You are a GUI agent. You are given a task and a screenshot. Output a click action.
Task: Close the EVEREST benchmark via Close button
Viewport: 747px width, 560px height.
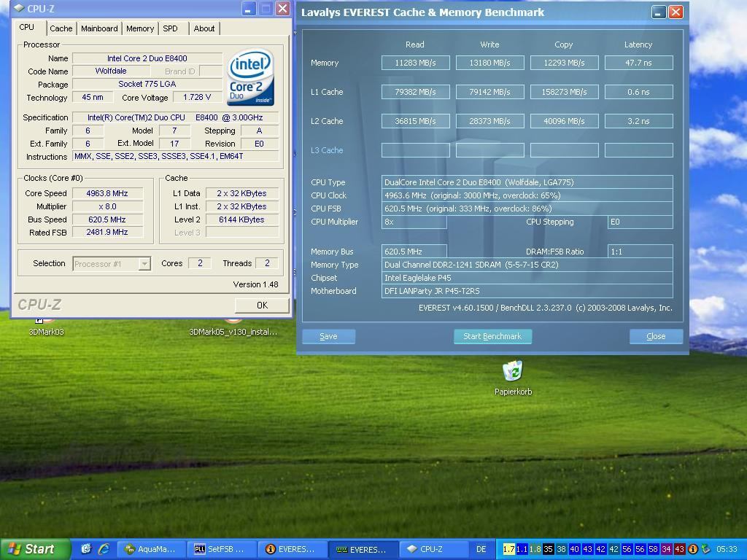point(655,336)
